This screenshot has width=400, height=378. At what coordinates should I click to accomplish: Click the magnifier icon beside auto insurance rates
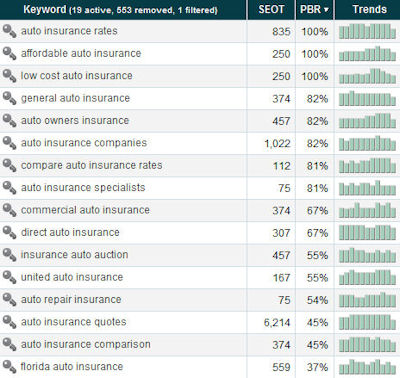(9, 31)
